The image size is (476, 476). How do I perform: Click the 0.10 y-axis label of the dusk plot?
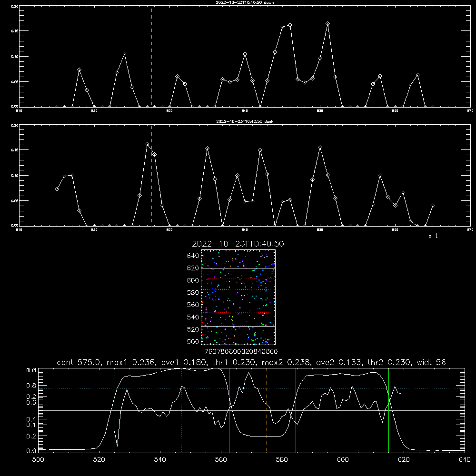[15, 176]
